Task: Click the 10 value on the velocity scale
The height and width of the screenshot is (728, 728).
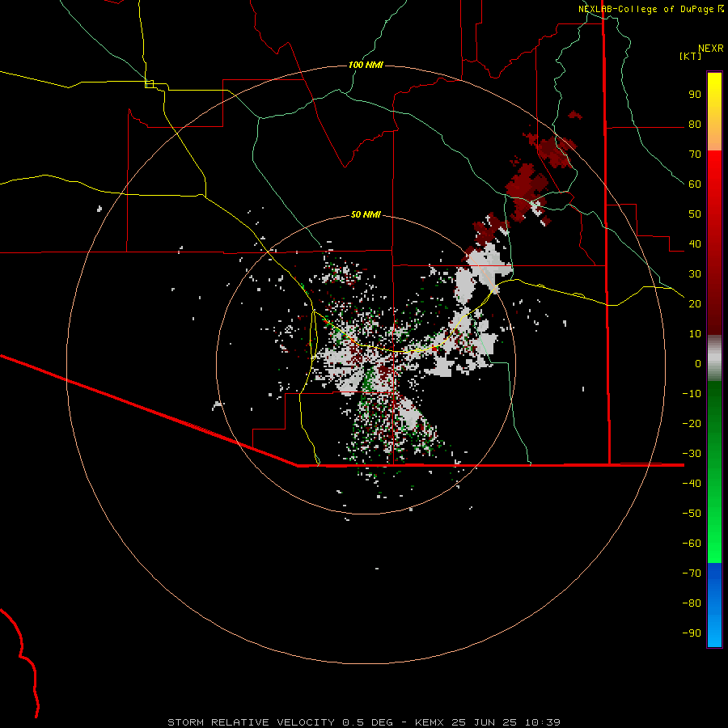Action: (695, 334)
